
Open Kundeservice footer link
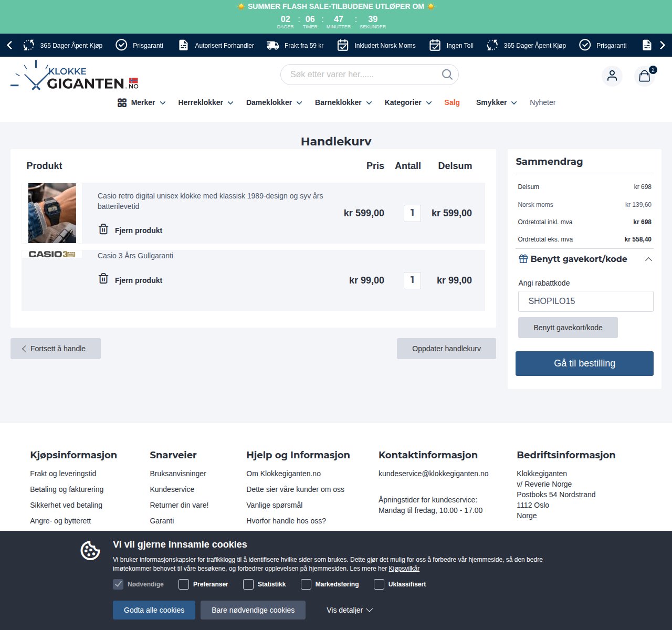(172, 489)
